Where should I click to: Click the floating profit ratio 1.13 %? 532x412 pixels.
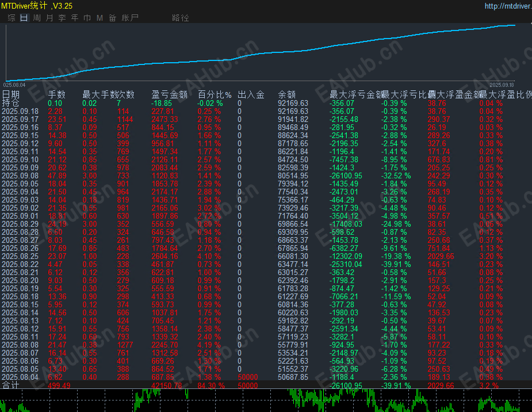pos(491,249)
